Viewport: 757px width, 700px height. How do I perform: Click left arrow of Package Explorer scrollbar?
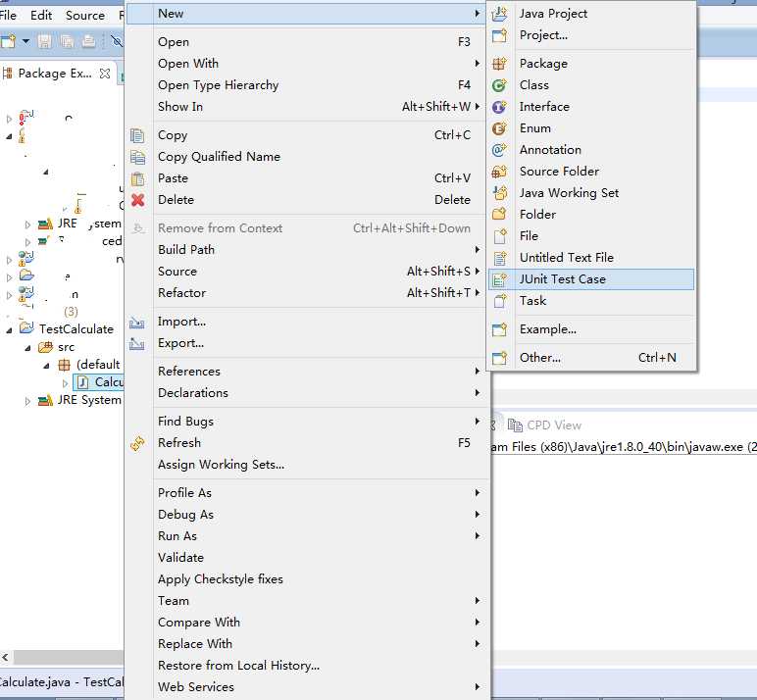(5, 657)
